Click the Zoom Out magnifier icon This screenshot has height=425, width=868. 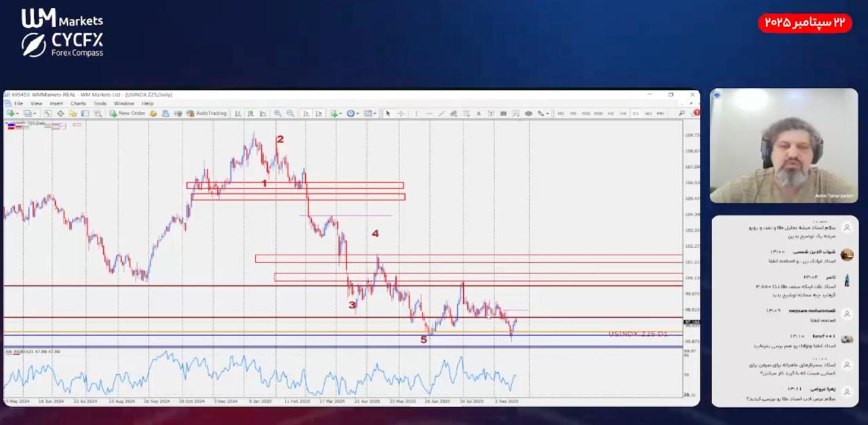(x=290, y=114)
